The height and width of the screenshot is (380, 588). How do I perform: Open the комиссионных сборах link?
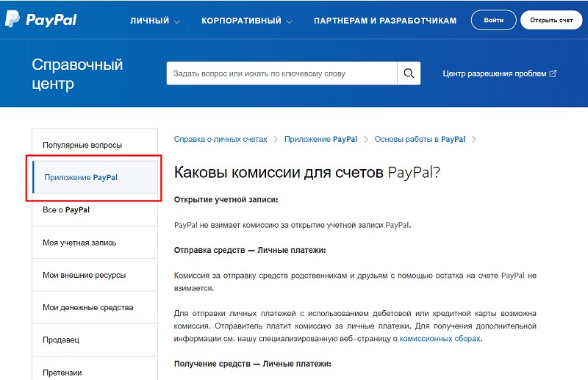click(440, 338)
